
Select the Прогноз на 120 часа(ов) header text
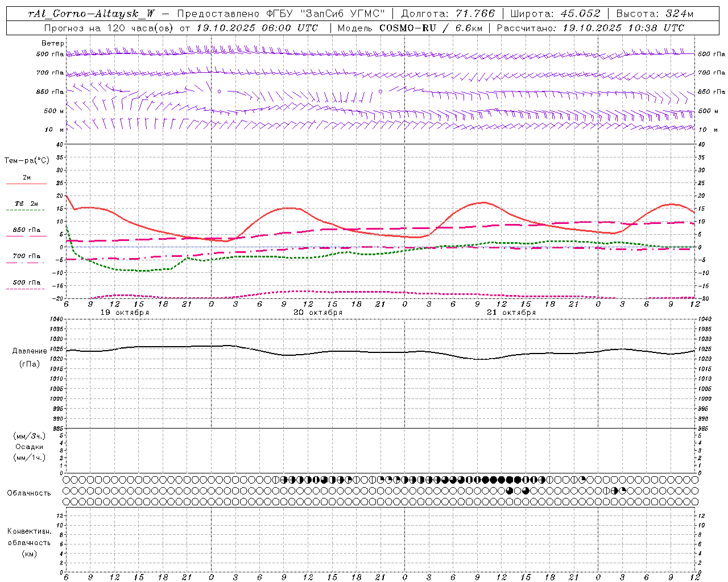click(x=109, y=28)
